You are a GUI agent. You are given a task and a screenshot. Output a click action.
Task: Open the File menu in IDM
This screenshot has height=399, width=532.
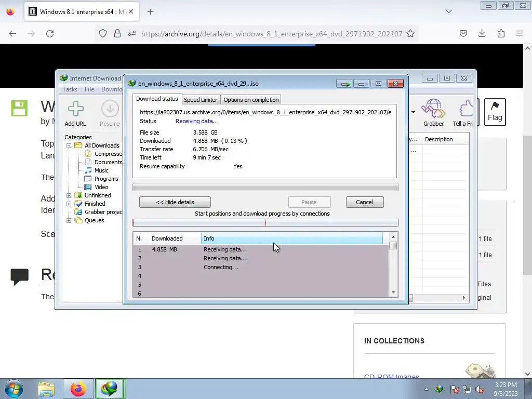[x=89, y=89]
